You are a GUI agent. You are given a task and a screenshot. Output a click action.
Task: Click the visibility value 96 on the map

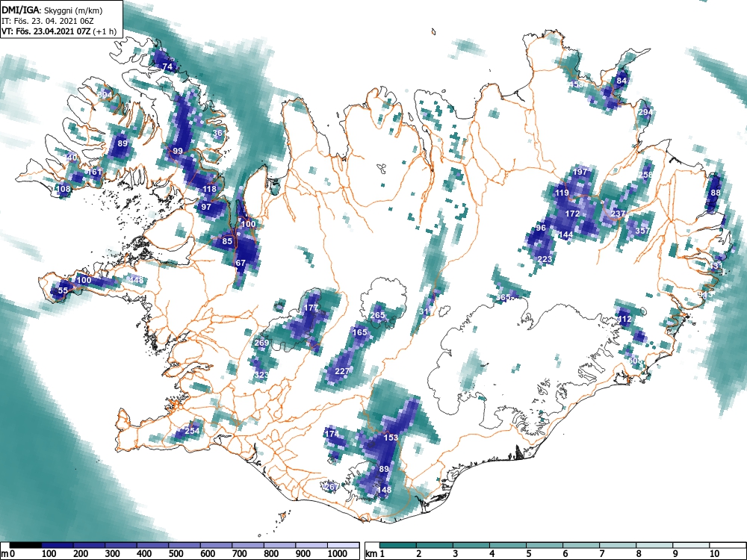541,228
